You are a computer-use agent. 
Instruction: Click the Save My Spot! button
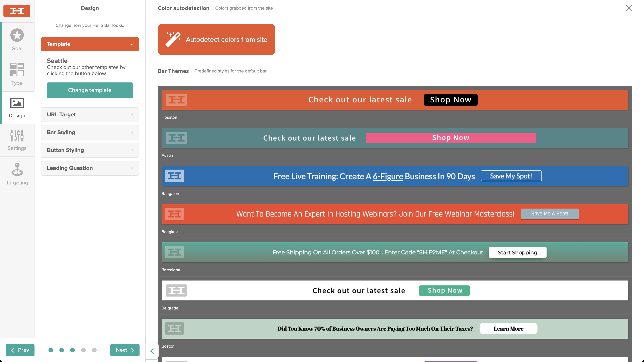[511, 176]
